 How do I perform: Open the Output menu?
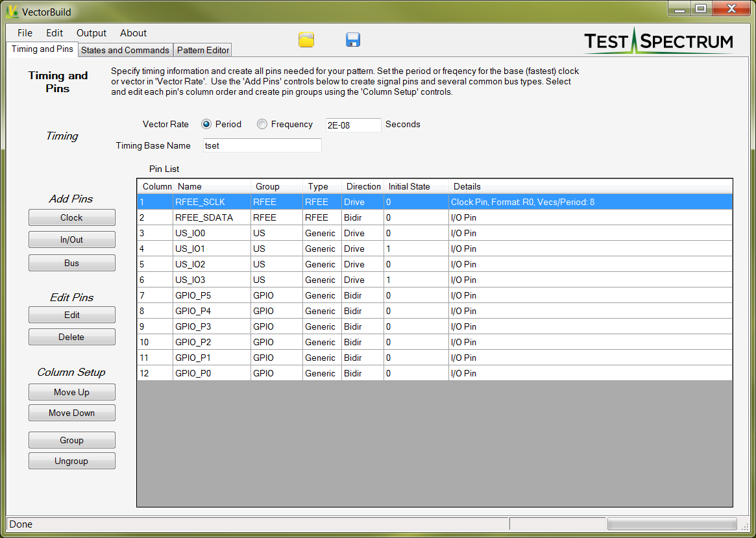(91, 32)
